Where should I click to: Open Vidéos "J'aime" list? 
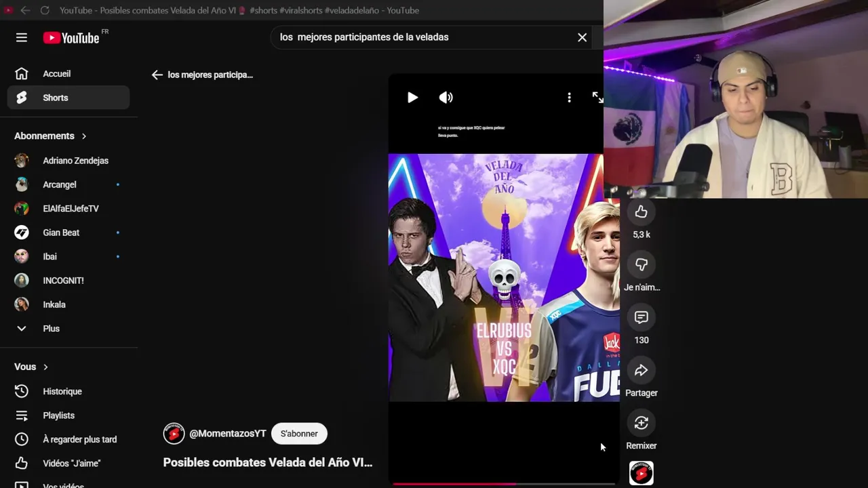(x=68, y=464)
